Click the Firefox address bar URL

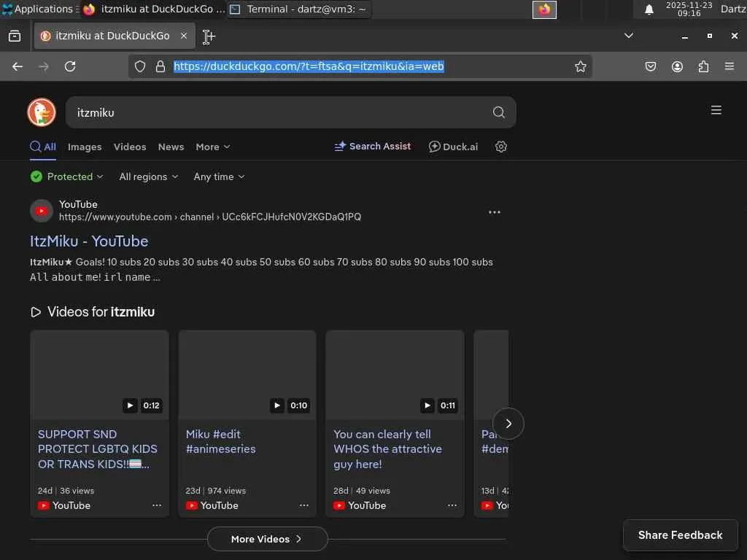point(309,66)
